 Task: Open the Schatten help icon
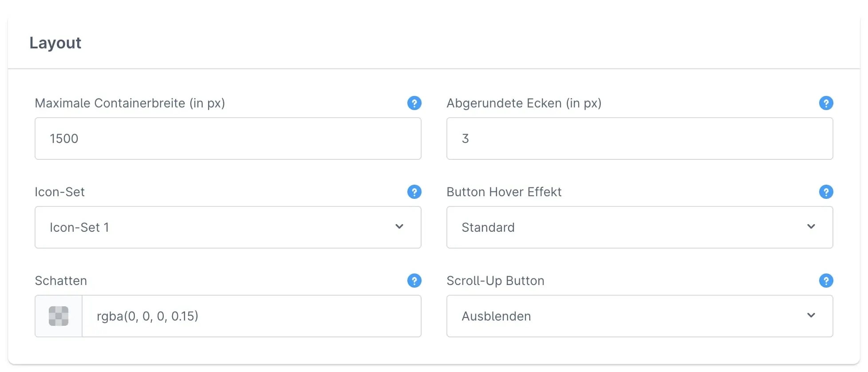[x=414, y=281]
